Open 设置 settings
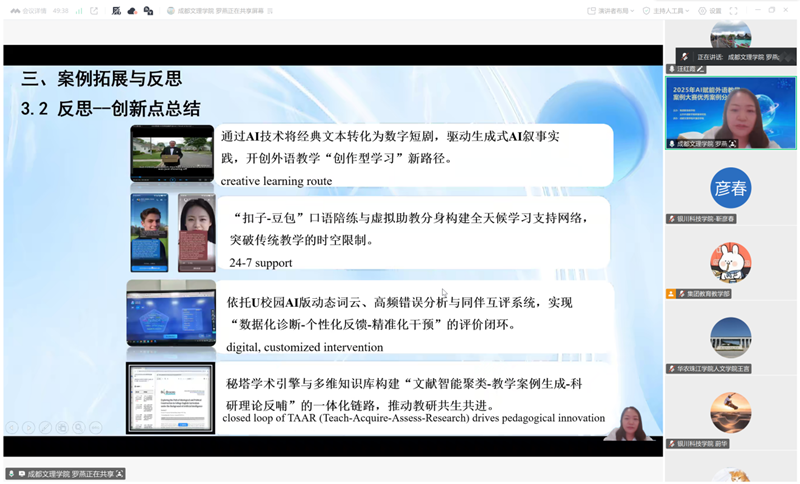The image size is (800, 484). point(710,10)
